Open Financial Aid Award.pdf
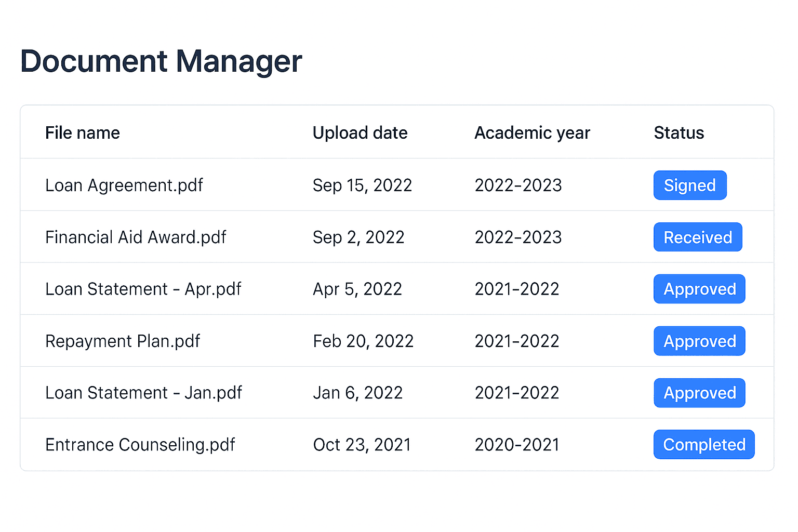Viewport: 798px width, 532px height. [136, 237]
